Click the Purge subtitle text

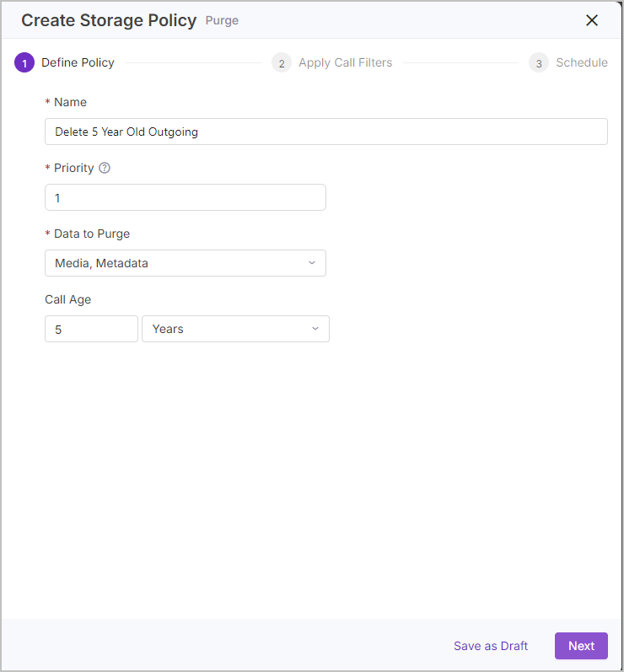pos(222,20)
